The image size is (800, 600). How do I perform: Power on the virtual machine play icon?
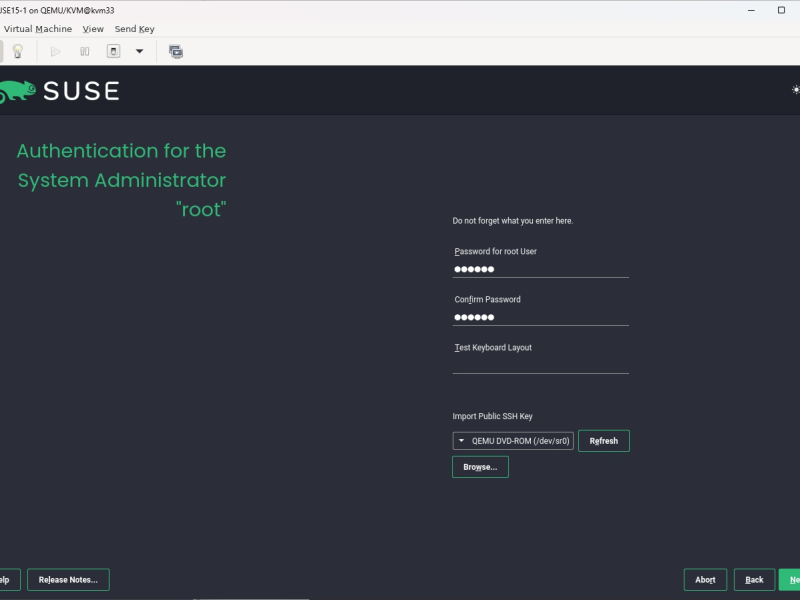point(56,52)
